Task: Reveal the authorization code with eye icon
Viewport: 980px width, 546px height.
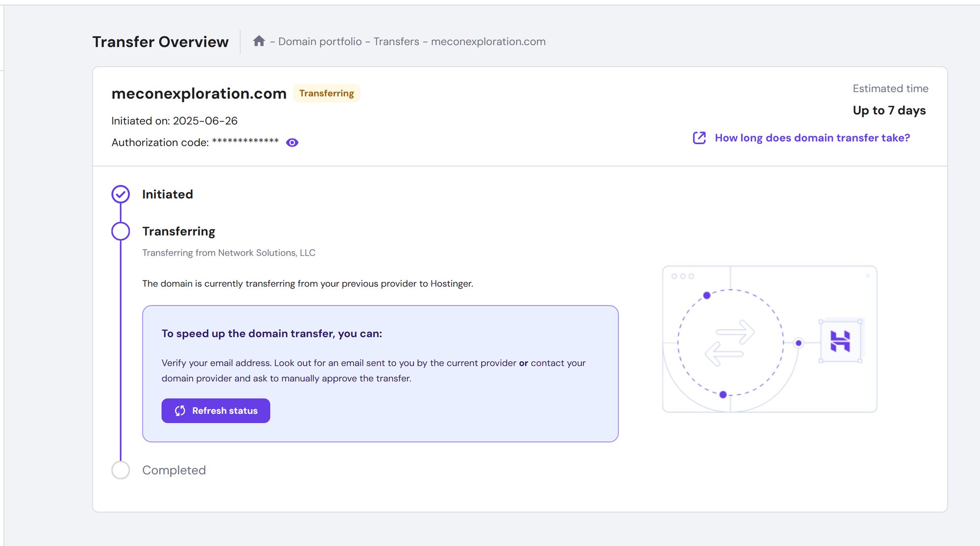Action: tap(292, 142)
